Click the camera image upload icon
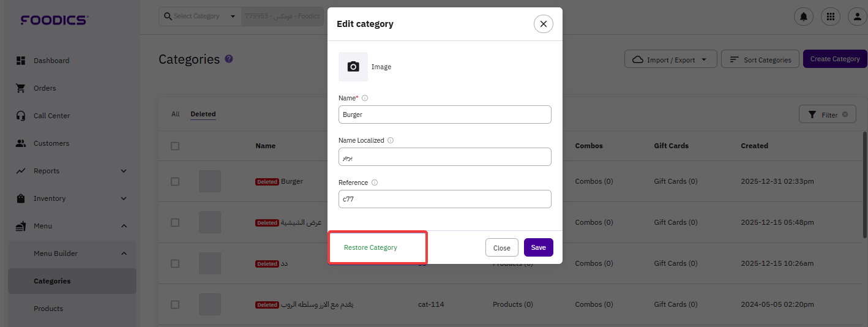 [x=353, y=67]
